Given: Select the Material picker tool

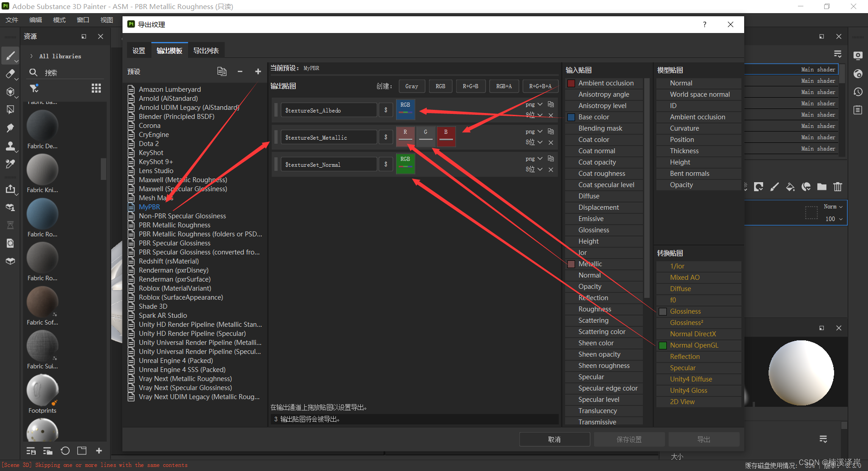Looking at the screenshot, I should coord(10,164).
